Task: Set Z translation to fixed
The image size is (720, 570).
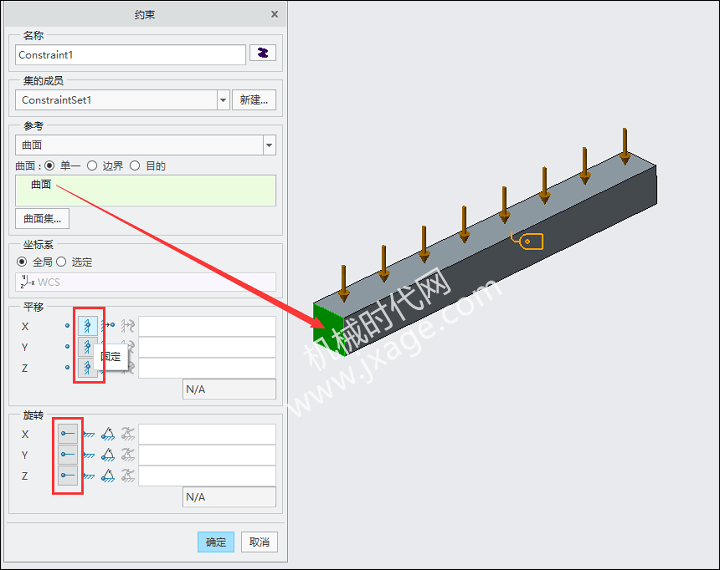Action: (x=86, y=368)
